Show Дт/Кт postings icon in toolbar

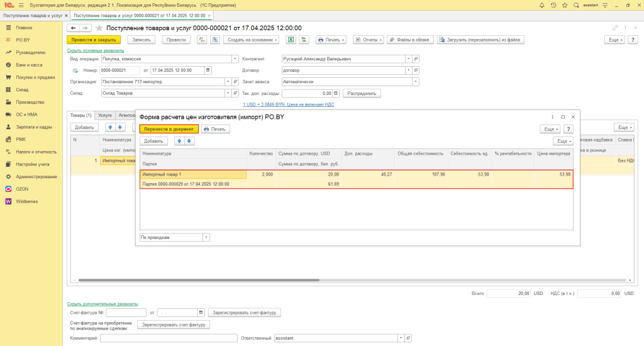pyautogui.click(x=202, y=40)
